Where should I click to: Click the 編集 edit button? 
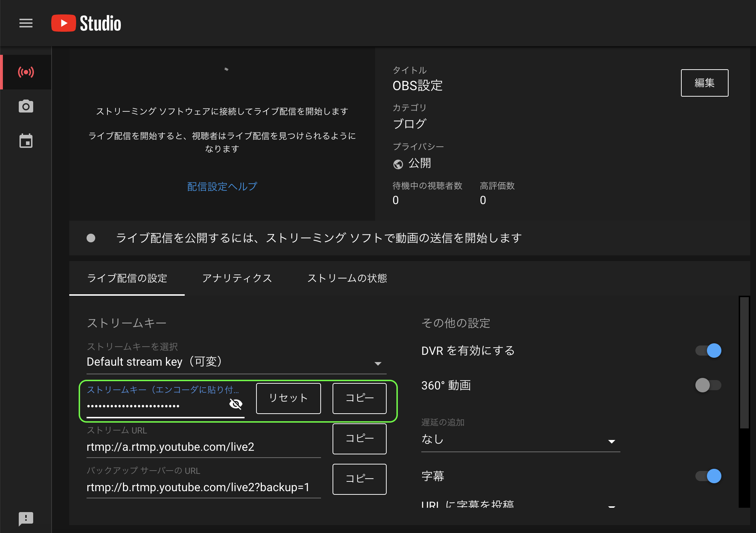point(704,83)
